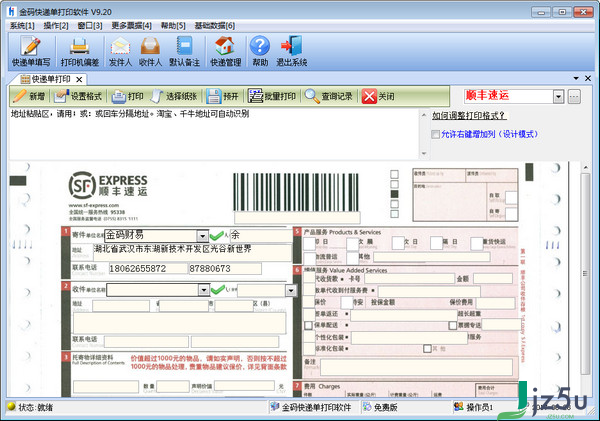The width and height of the screenshot is (600, 421).
Task: Tick the 签单返还 checkbox
Action: (x=309, y=314)
